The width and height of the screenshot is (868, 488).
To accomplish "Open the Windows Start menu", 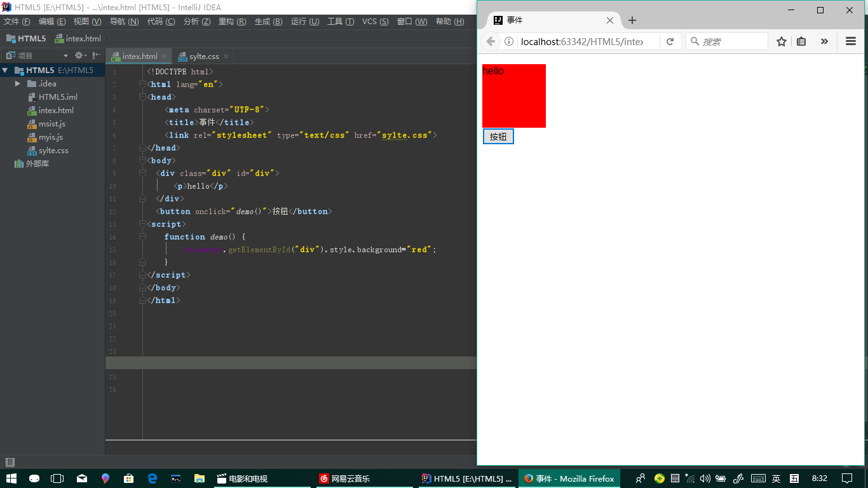I will pyautogui.click(x=11, y=478).
